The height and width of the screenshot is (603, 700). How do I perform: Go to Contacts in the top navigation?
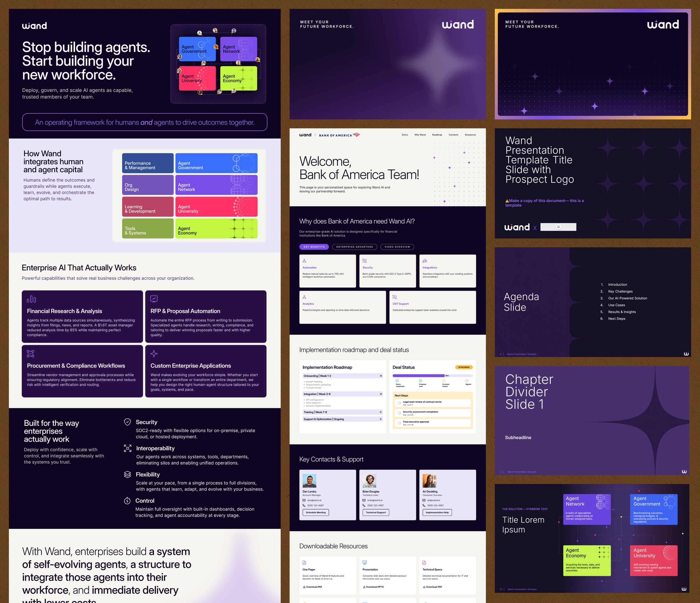coord(453,135)
